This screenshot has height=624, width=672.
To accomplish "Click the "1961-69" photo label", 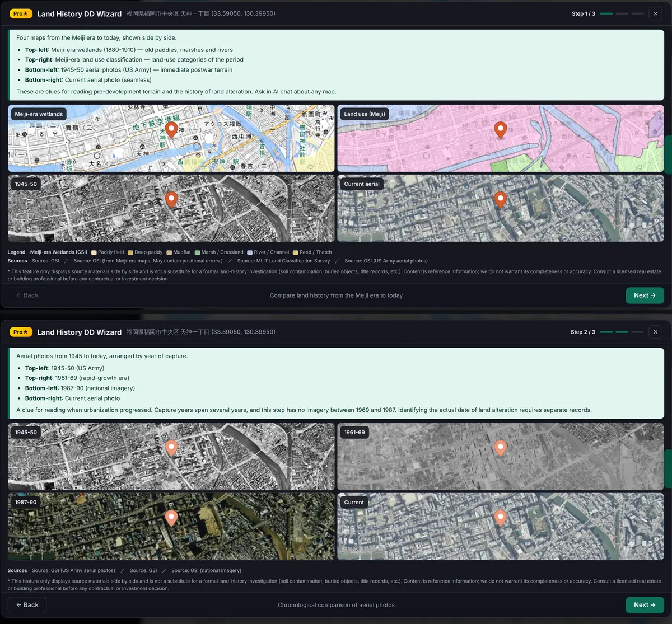I will tap(354, 433).
